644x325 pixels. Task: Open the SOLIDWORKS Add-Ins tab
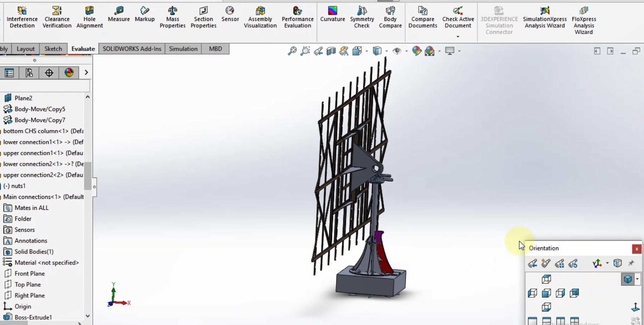[132, 49]
